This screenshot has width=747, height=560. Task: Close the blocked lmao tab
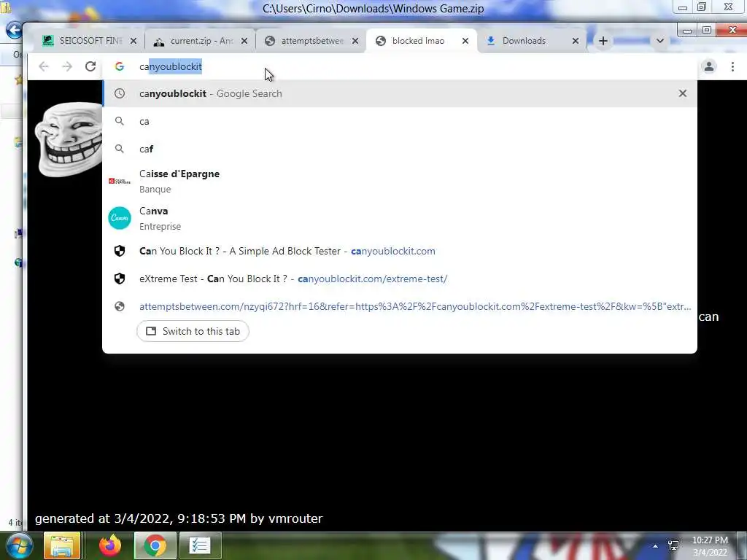click(x=465, y=41)
